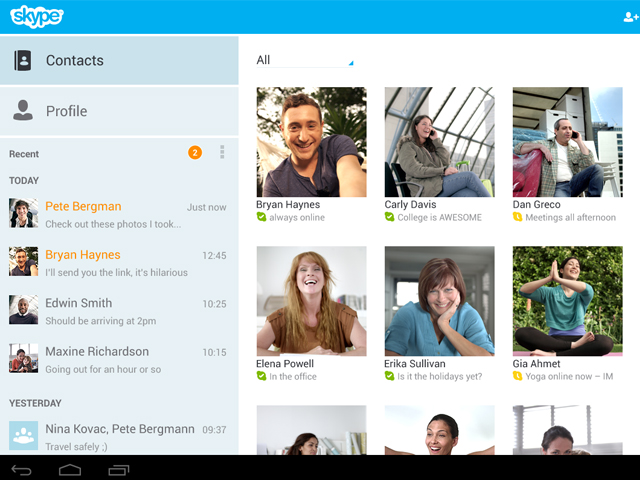640x480 pixels.
Task: Open the add contact icon
Action: (631, 17)
